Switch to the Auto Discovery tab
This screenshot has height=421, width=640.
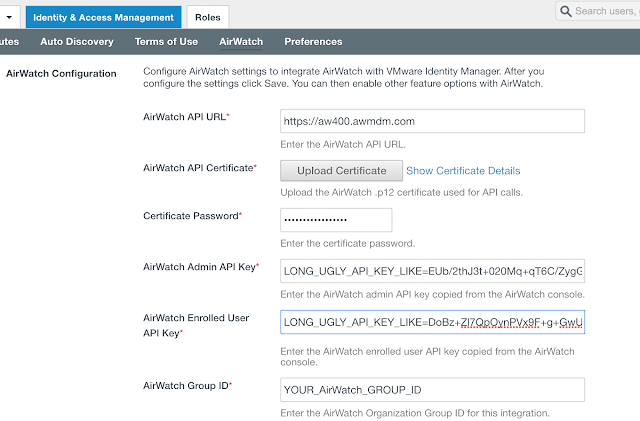pos(77,42)
